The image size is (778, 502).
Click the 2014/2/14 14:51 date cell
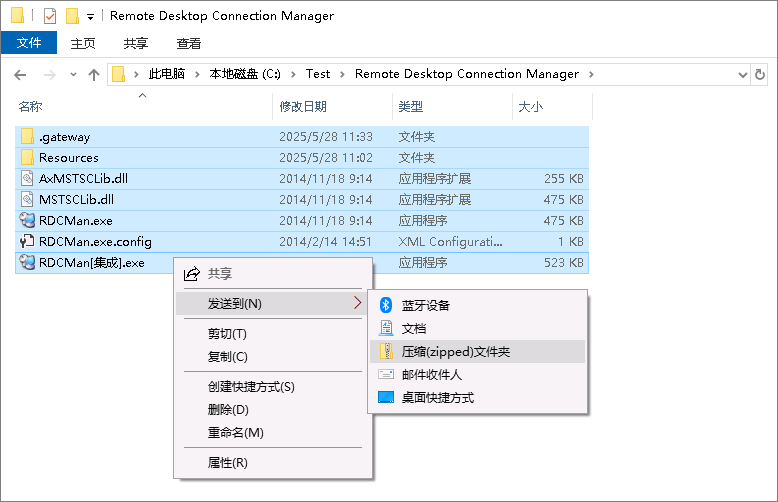325,242
